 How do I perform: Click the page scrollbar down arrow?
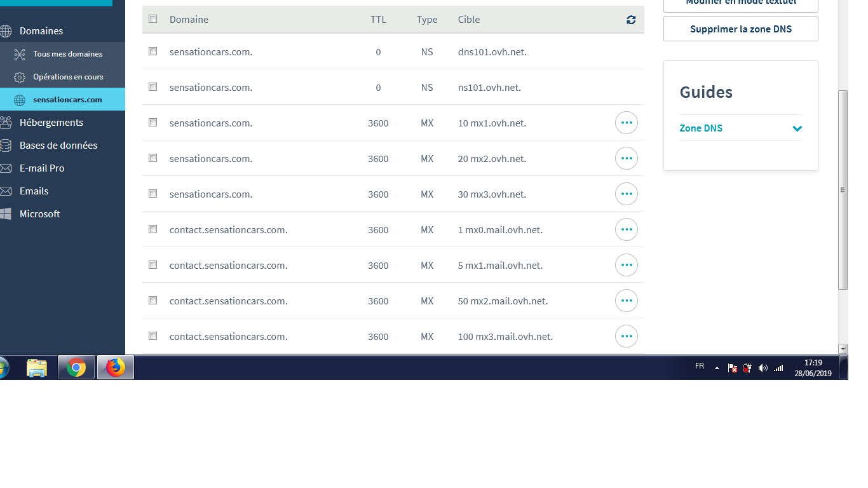pos(843,349)
